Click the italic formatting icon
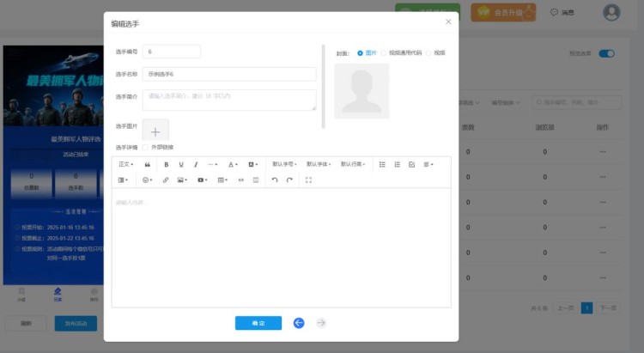The height and width of the screenshot is (353, 644). click(196, 164)
